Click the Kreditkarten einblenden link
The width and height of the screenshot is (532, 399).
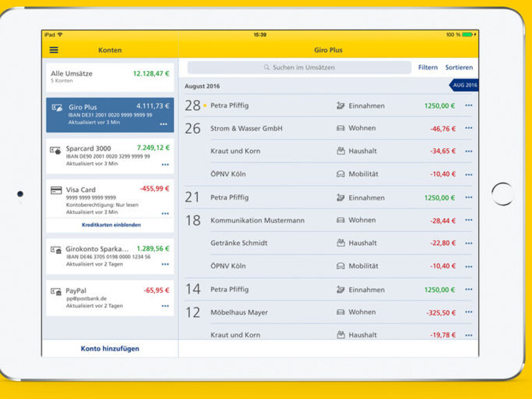(x=111, y=225)
